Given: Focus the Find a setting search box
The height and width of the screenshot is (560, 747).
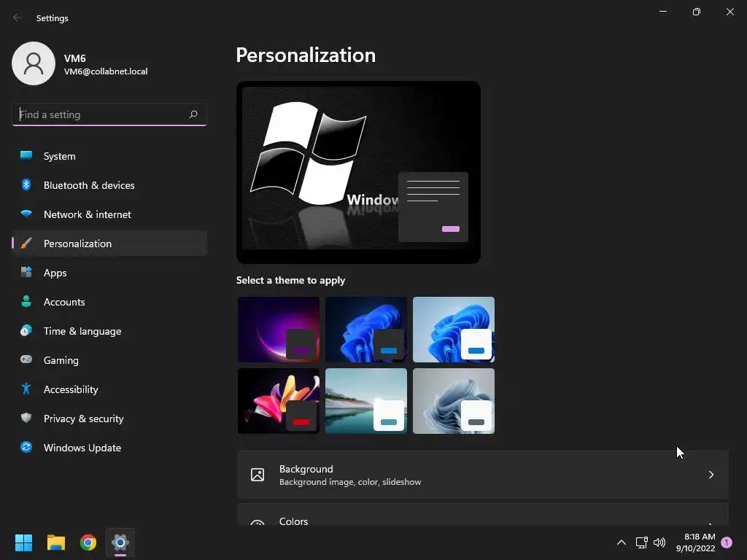Looking at the screenshot, I should click(109, 114).
